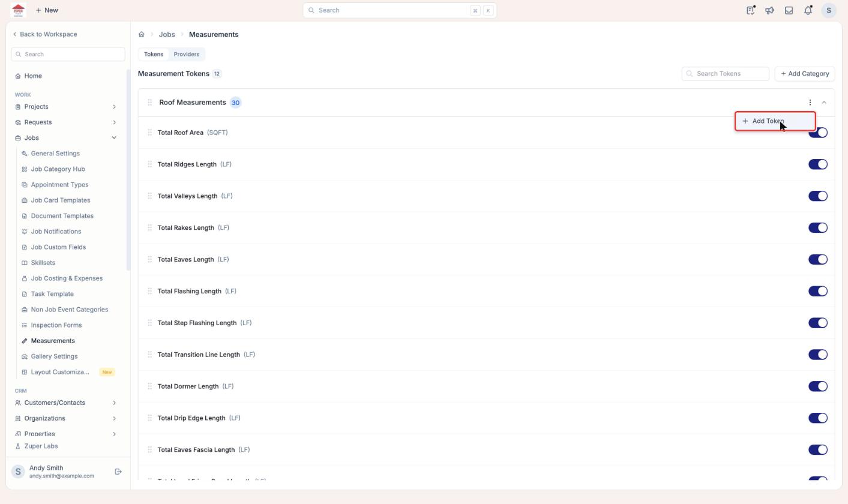Grab the drag handle of Total Drip Edge Length
Viewport: 848px width, 504px height.
[x=149, y=418]
